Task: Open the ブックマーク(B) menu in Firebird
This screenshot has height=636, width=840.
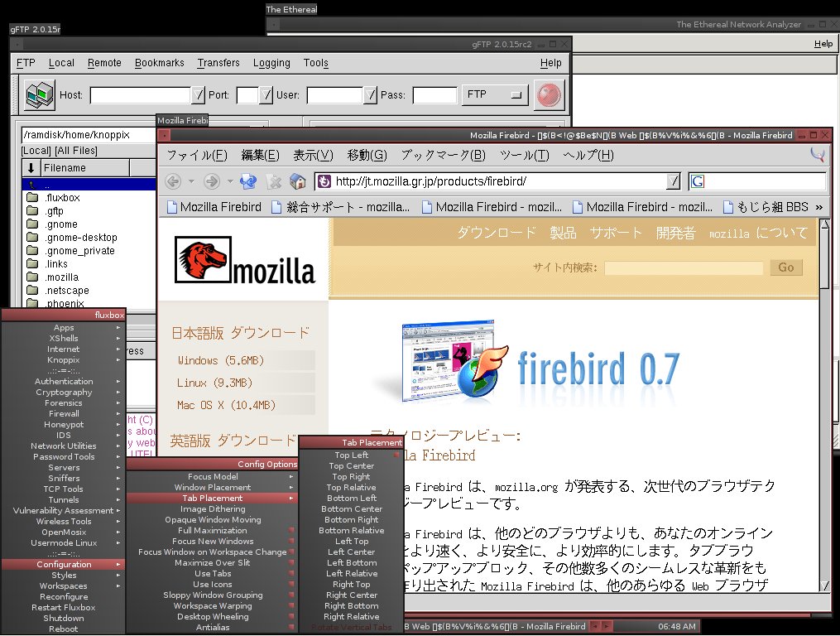Action: [443, 156]
